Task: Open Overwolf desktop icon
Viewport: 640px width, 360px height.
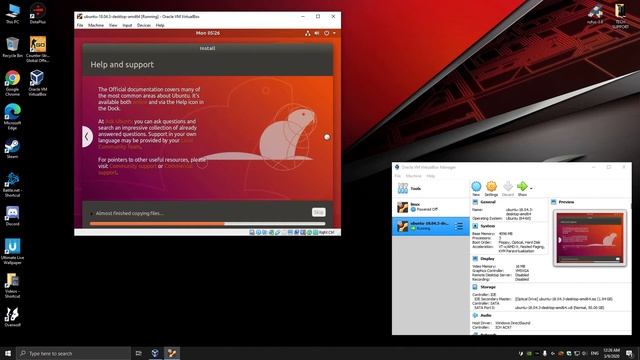Action: click(x=12, y=317)
